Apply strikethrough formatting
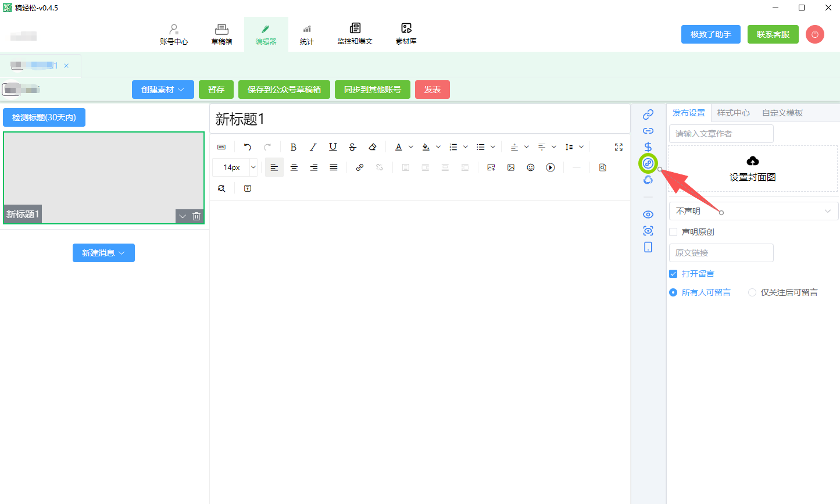 tap(353, 147)
